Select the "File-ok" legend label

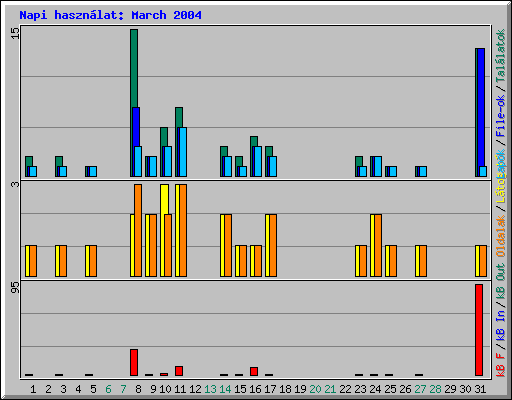(x=500, y=116)
